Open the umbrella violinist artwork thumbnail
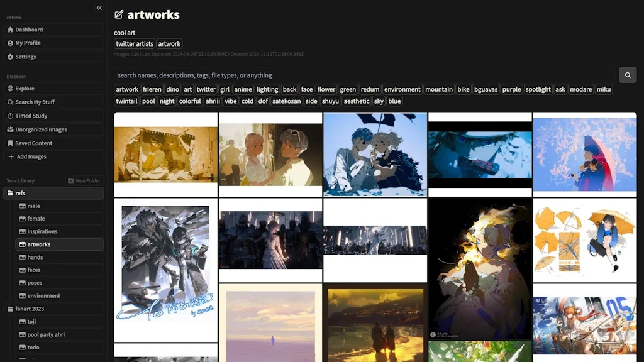The height and width of the screenshot is (362, 644). 584,155
